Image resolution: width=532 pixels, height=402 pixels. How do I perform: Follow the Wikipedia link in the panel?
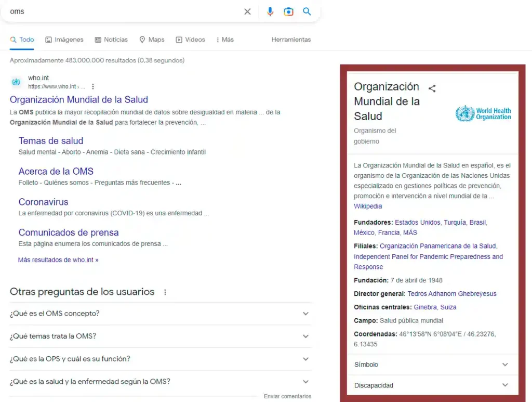[x=368, y=206]
